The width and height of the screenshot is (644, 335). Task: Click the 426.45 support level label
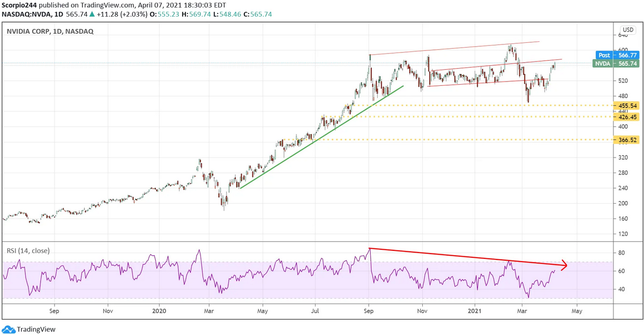[x=627, y=116]
